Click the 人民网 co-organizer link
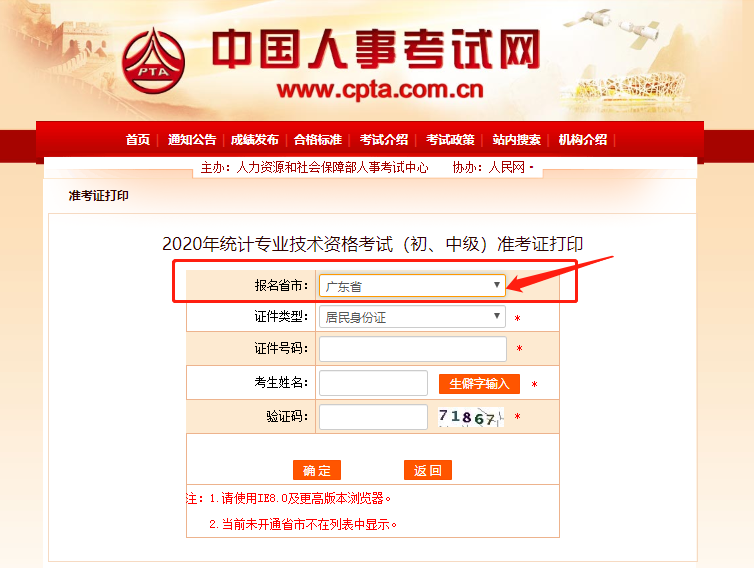754x568 pixels. (506, 167)
